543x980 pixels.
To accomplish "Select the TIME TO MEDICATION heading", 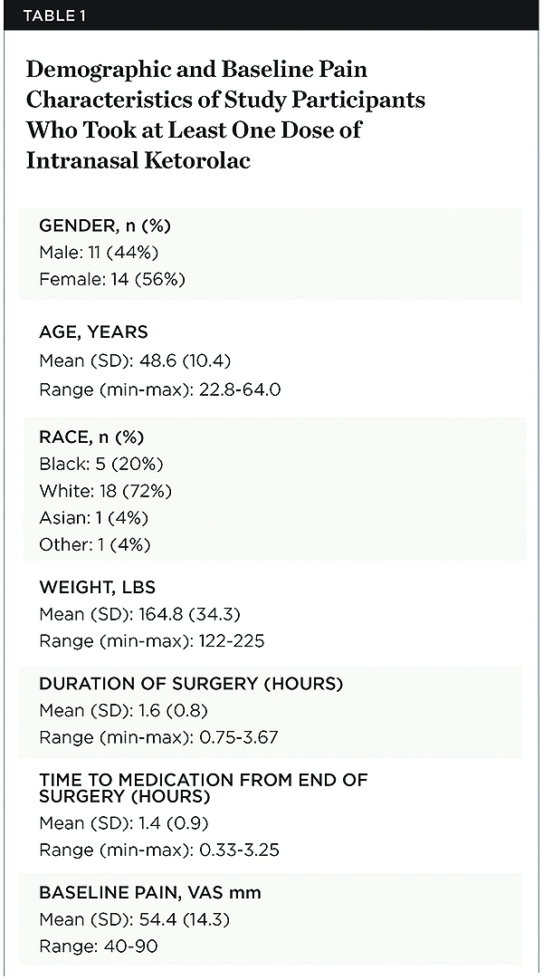I will 203,787.
